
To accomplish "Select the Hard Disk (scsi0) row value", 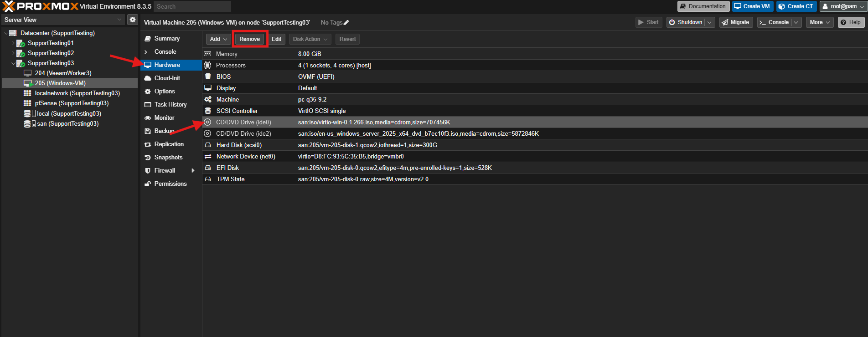I will click(367, 145).
